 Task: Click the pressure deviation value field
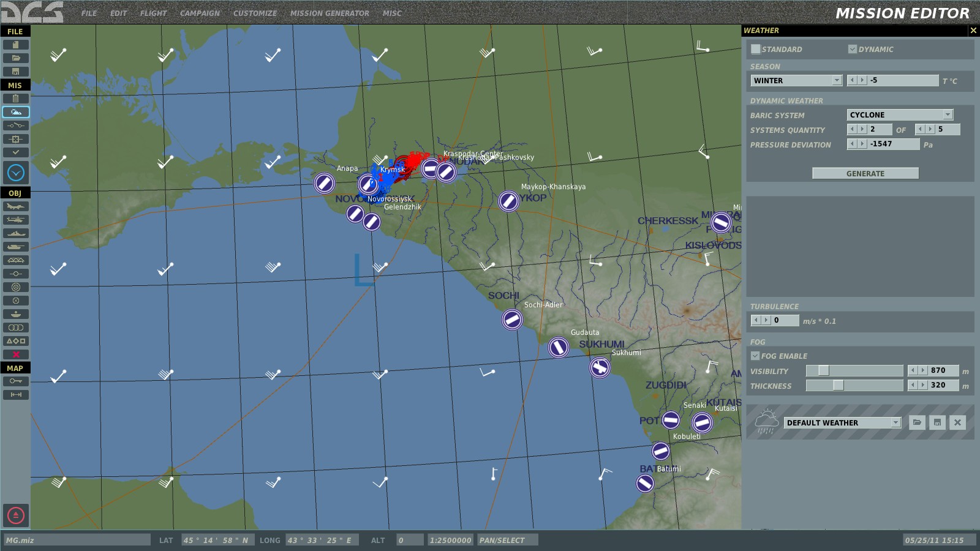tap(894, 144)
